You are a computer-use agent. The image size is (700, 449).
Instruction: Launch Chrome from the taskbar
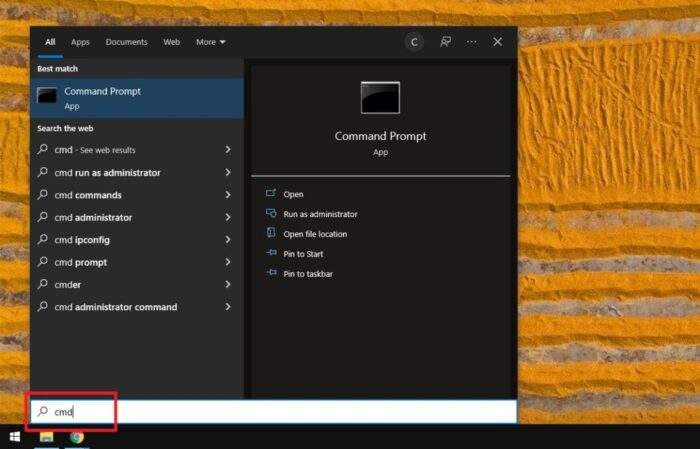pos(77,437)
